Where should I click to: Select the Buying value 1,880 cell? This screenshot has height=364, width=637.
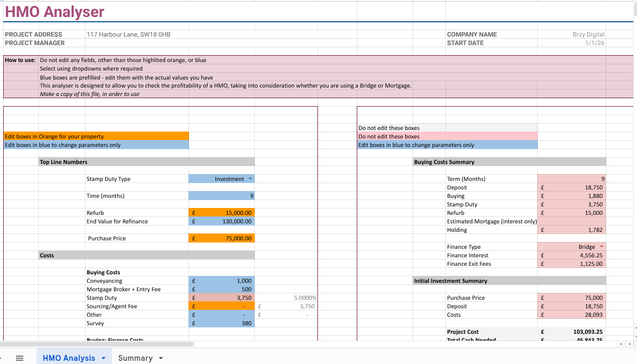click(x=571, y=196)
